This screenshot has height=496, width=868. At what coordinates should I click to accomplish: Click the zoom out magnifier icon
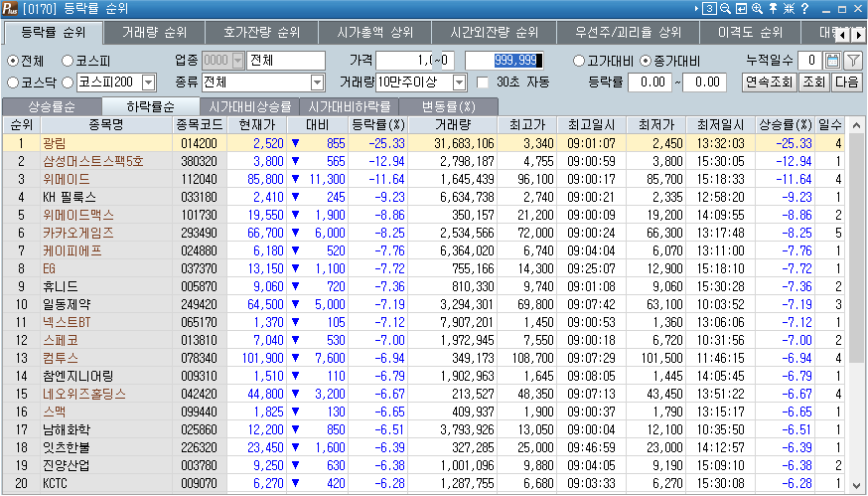click(725, 9)
